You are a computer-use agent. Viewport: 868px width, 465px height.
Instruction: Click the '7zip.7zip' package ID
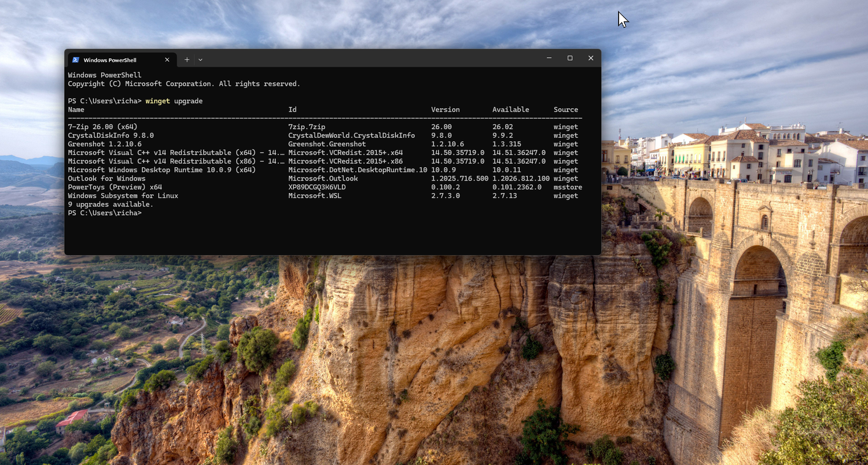pyautogui.click(x=307, y=127)
